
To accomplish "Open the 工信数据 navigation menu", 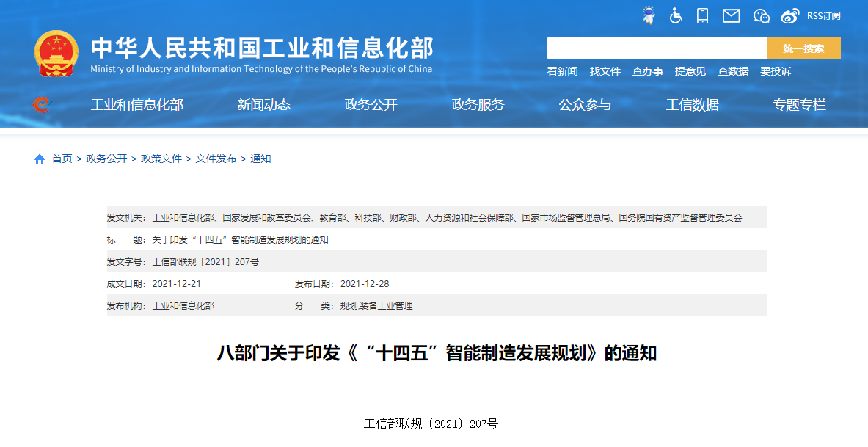I will (692, 104).
